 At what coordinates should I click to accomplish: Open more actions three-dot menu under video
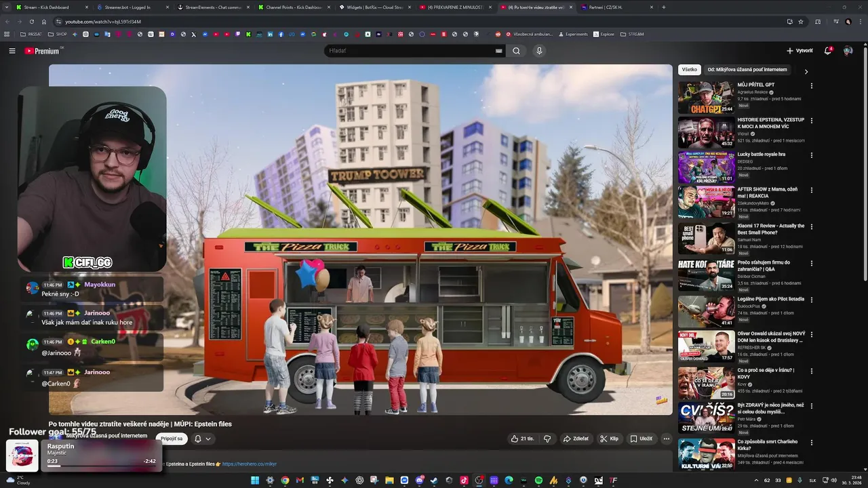click(667, 439)
